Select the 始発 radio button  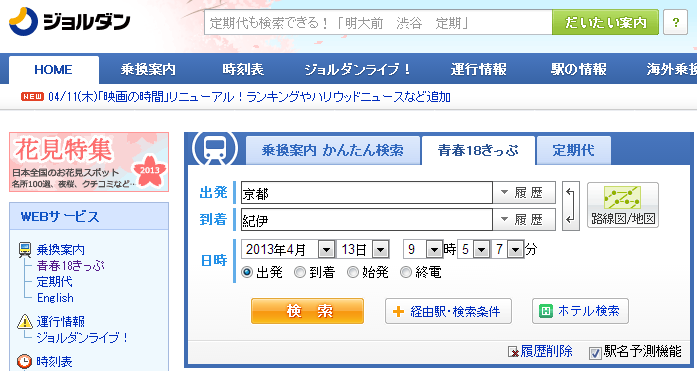[353, 272]
